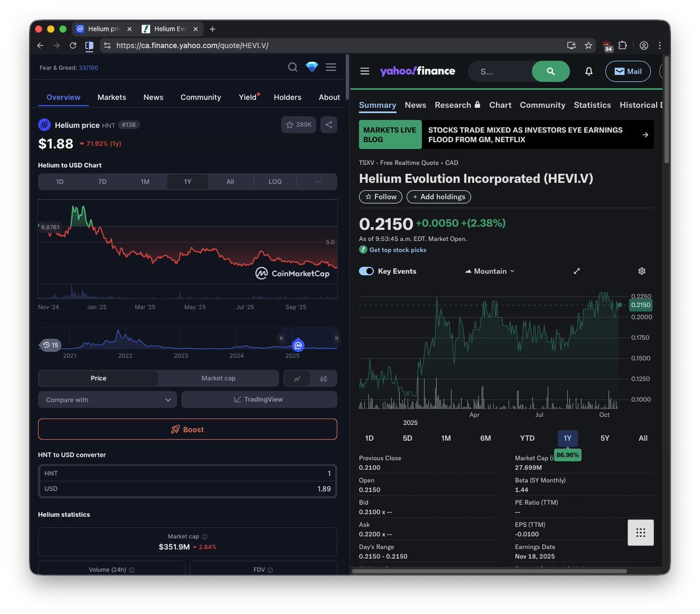Image resolution: width=700 pixels, height=614 pixels.
Task: Bookmark this page with the star icon
Action: pyautogui.click(x=589, y=45)
